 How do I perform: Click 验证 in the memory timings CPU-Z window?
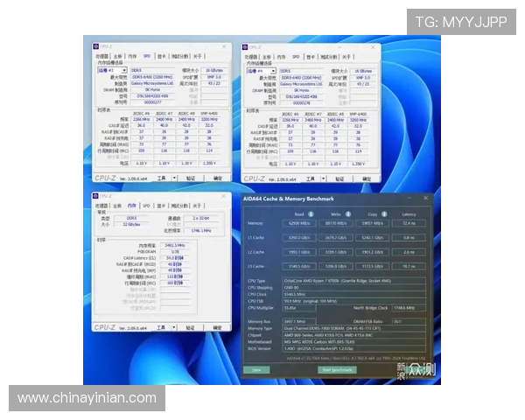pyautogui.click(x=190, y=327)
